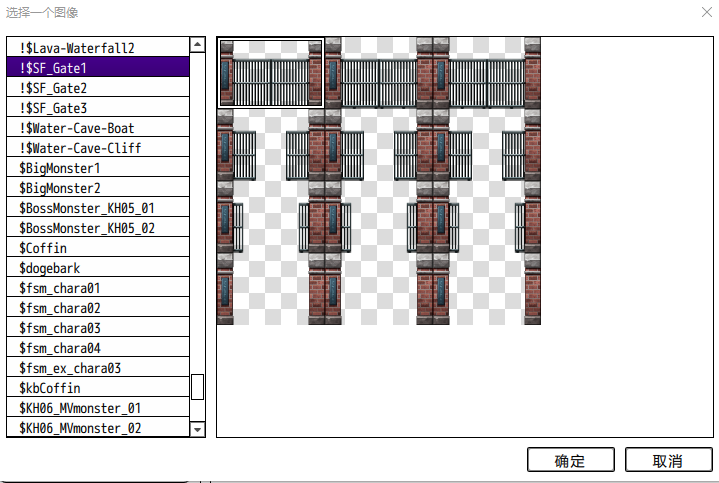Select $BigMonster2 in the list
The height and width of the screenshot is (483, 719).
click(x=98, y=188)
